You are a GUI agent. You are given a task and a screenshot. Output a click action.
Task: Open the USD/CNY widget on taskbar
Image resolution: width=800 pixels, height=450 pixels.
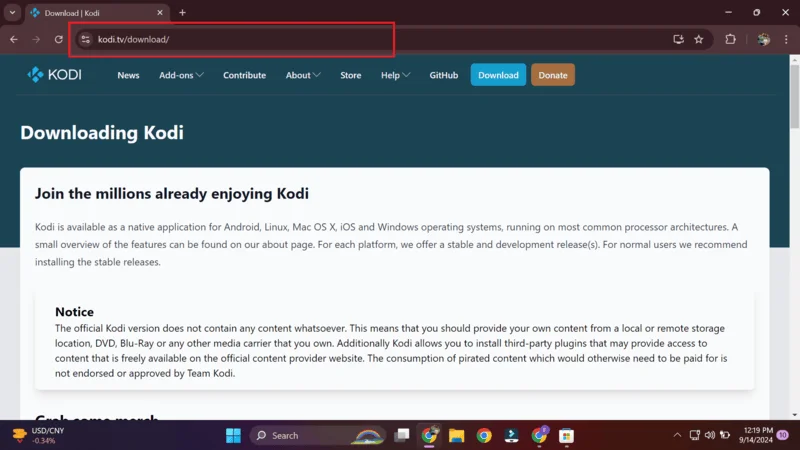[39, 435]
